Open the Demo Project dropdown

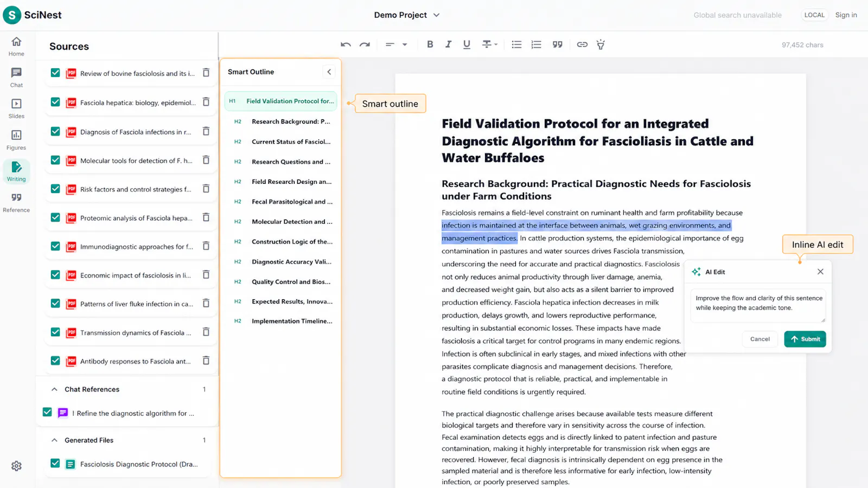point(407,15)
